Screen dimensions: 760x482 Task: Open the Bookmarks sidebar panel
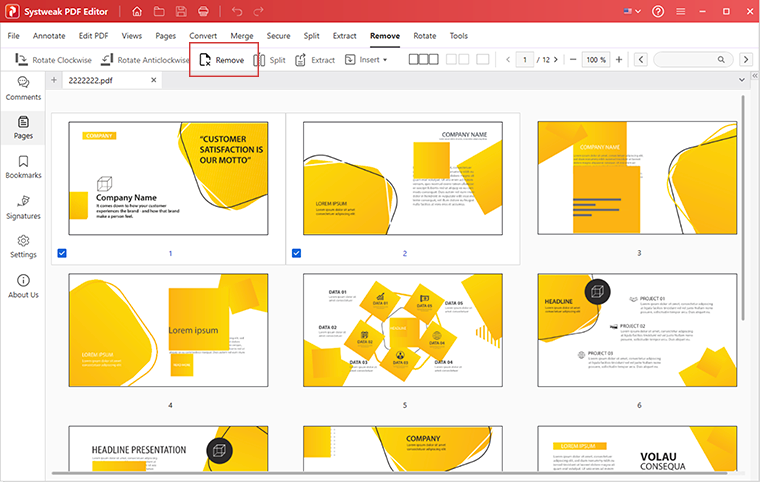point(23,167)
